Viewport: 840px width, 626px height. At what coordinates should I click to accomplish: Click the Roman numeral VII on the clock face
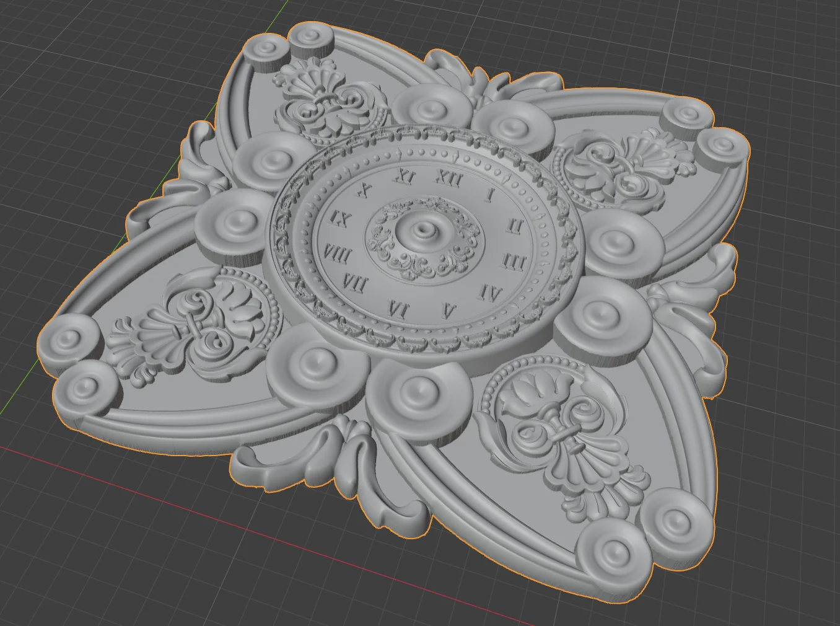(355, 284)
